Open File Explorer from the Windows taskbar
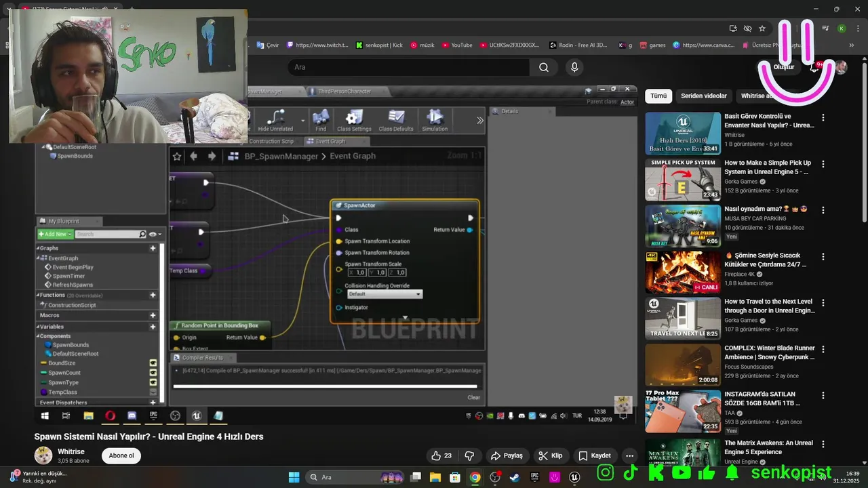Viewport: 868px width, 488px height. coord(436,477)
